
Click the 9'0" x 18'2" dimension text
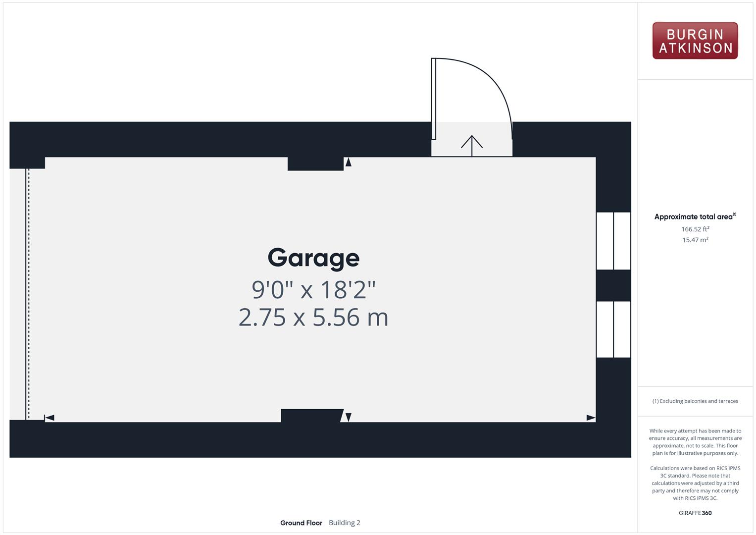[313, 289]
